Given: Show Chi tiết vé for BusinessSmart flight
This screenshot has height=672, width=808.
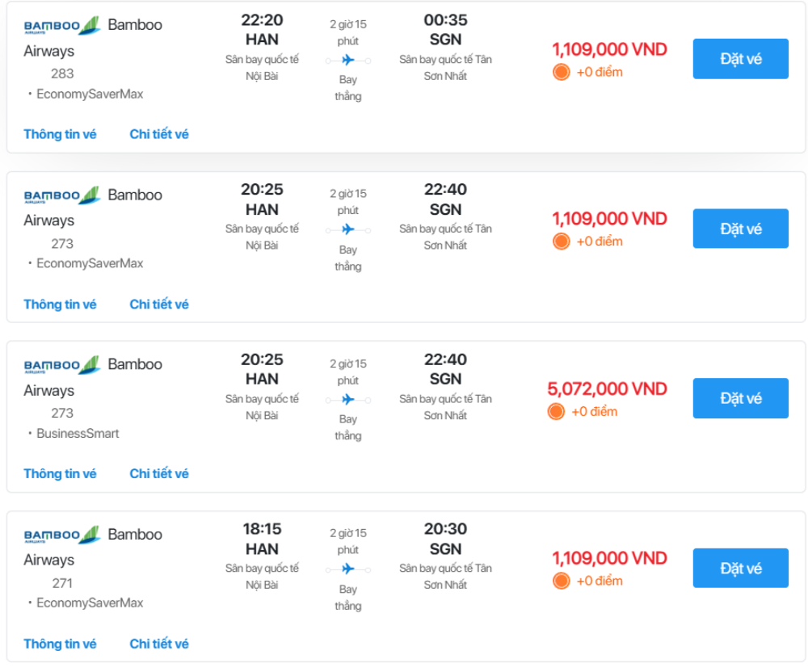Looking at the screenshot, I should [159, 473].
